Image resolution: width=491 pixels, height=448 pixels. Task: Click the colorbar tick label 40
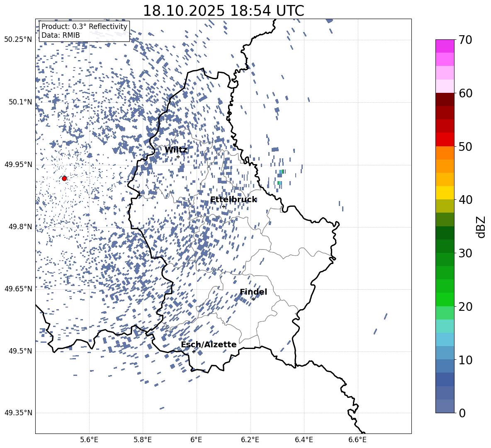[466, 200]
